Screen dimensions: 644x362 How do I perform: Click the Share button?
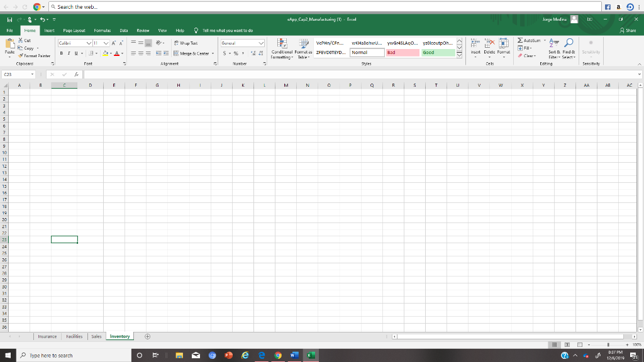coord(629,30)
